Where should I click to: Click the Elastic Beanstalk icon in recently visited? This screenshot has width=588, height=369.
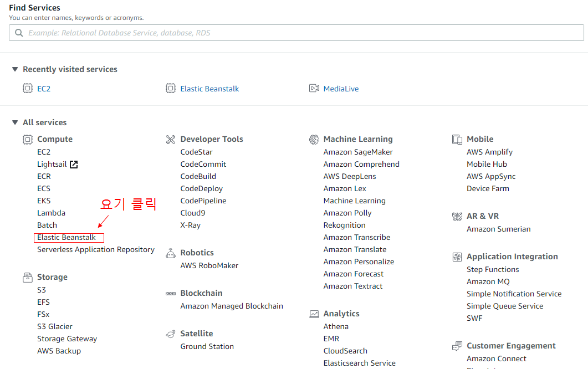click(171, 88)
